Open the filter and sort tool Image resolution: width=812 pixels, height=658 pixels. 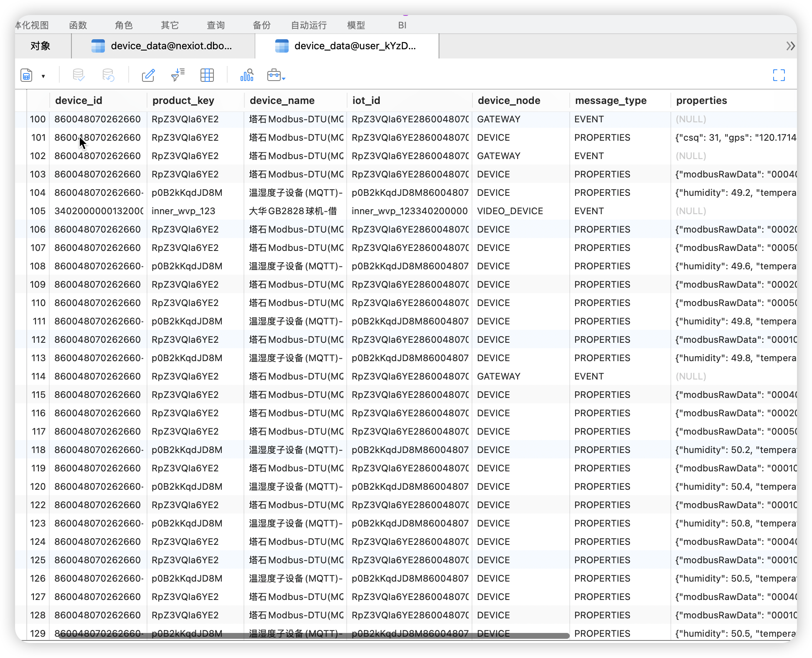[178, 75]
